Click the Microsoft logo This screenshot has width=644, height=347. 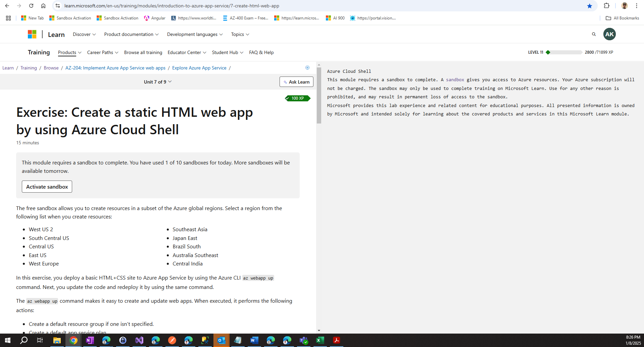[x=32, y=34]
